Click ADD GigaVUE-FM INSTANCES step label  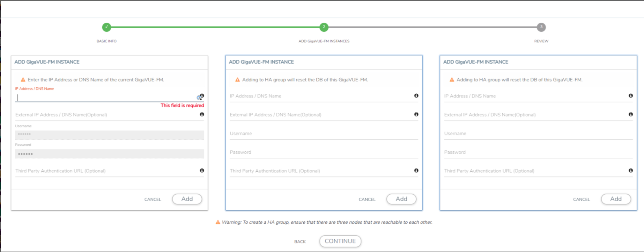click(x=324, y=41)
